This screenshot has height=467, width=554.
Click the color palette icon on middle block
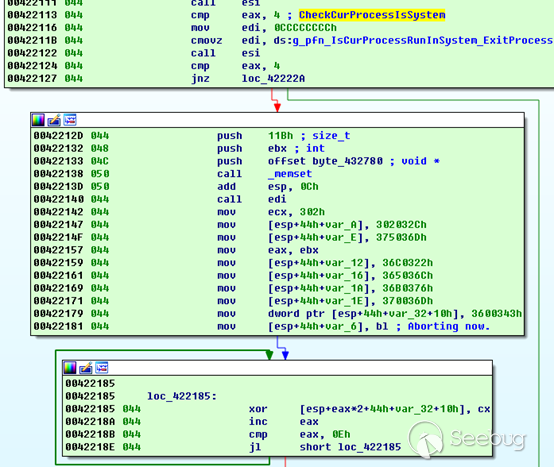pos(38,120)
